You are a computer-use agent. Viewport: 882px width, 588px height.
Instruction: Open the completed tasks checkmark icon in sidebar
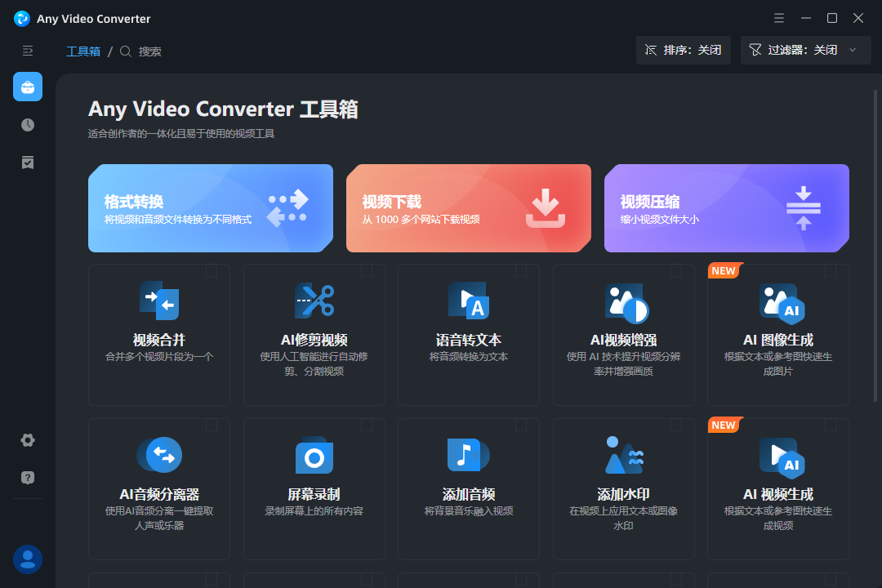pyautogui.click(x=28, y=163)
